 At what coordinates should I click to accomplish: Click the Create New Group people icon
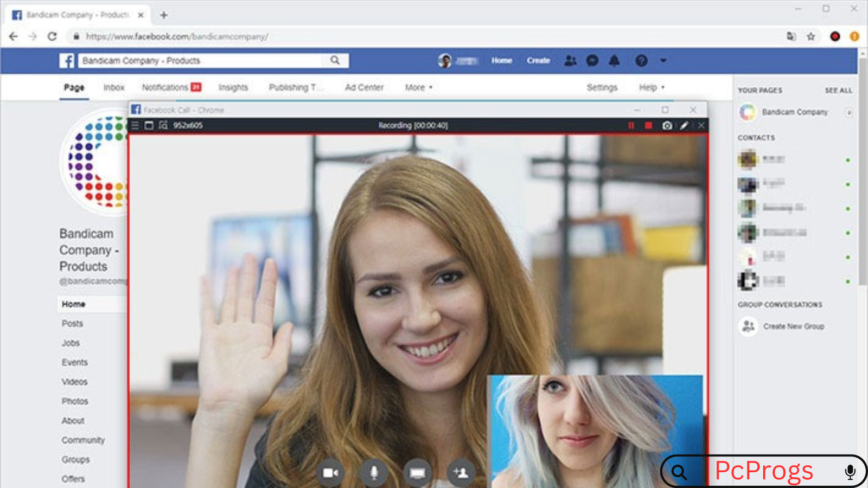click(748, 326)
